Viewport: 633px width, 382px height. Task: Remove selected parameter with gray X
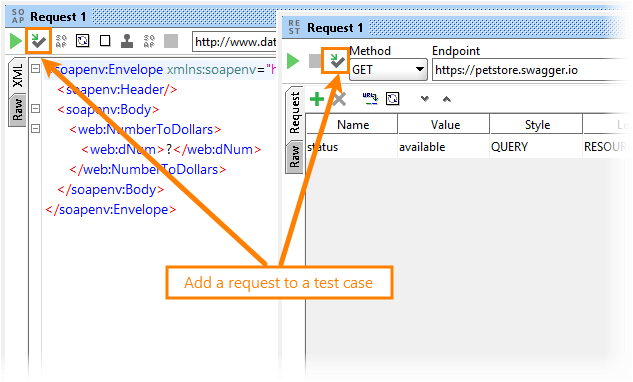coord(340,99)
